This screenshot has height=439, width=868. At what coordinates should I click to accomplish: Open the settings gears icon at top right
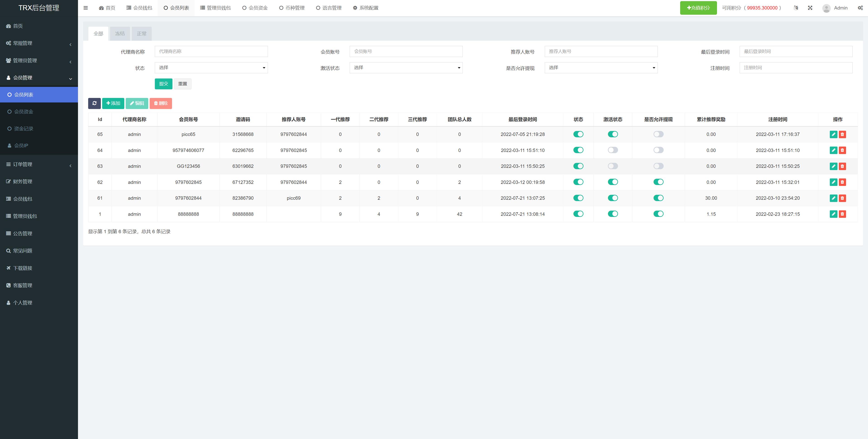tap(860, 8)
